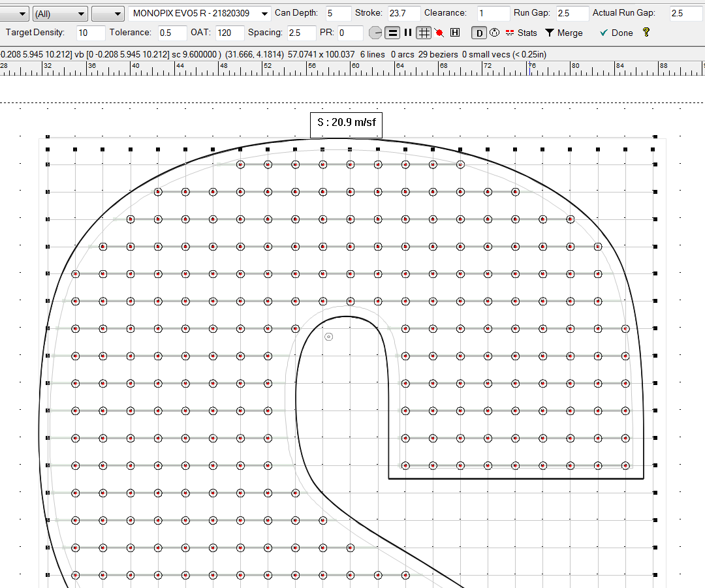
Task: Click the boxed D toolbar icon
Action: tap(478, 33)
